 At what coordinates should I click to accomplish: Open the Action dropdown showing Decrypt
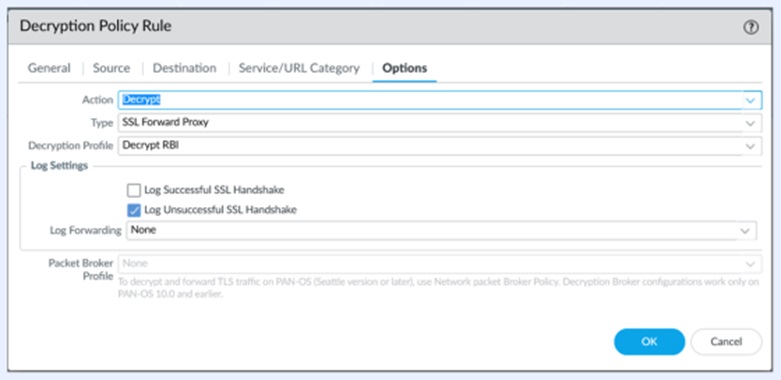(440, 100)
